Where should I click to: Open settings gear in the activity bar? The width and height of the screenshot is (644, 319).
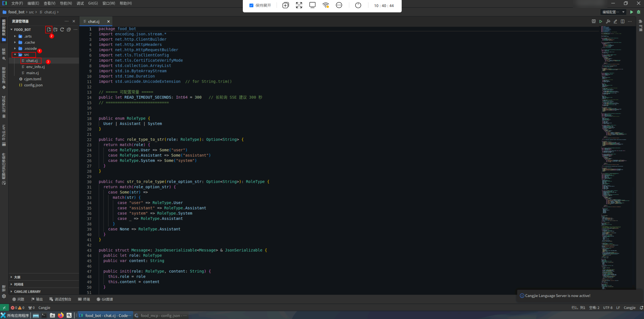tap(4, 296)
